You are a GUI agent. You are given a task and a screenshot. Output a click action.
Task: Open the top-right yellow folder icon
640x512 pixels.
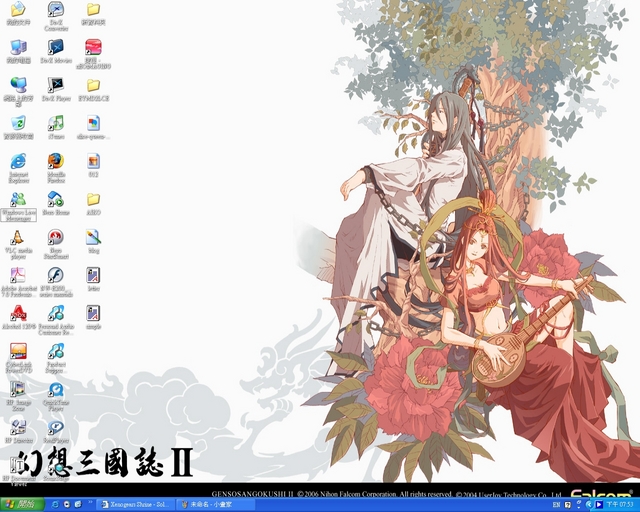(93, 9)
